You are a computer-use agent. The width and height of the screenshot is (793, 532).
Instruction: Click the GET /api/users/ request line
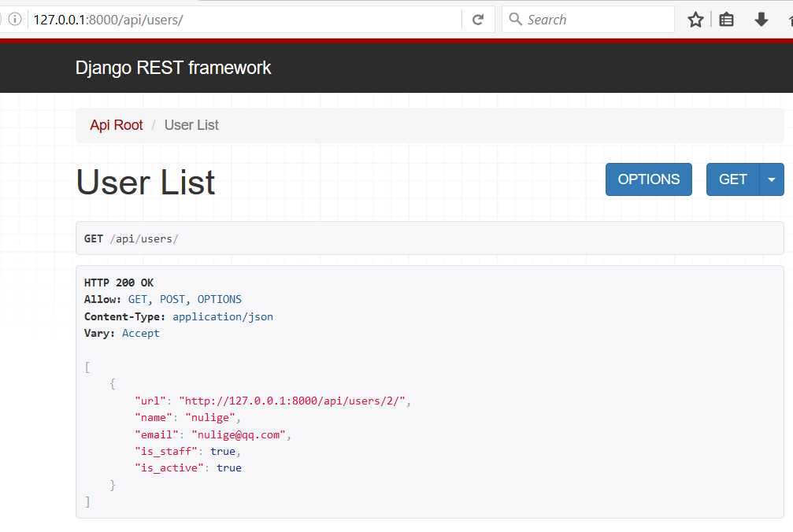point(131,238)
